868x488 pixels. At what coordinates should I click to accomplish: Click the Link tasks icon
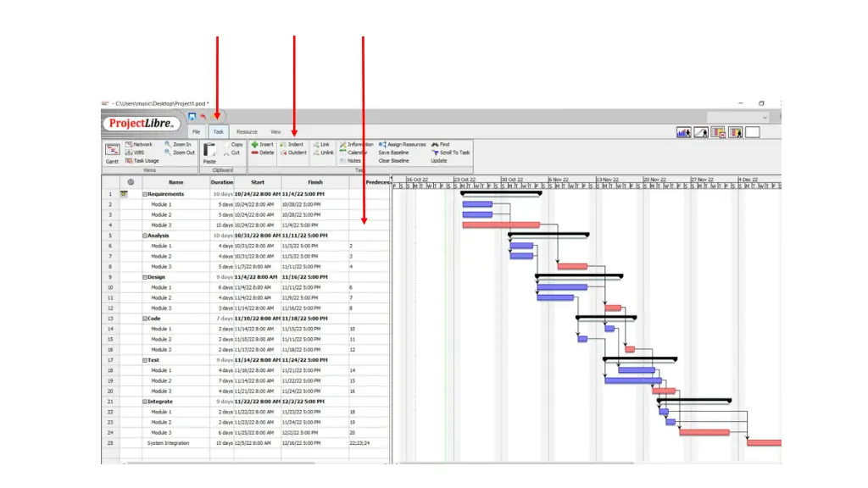[x=320, y=145]
